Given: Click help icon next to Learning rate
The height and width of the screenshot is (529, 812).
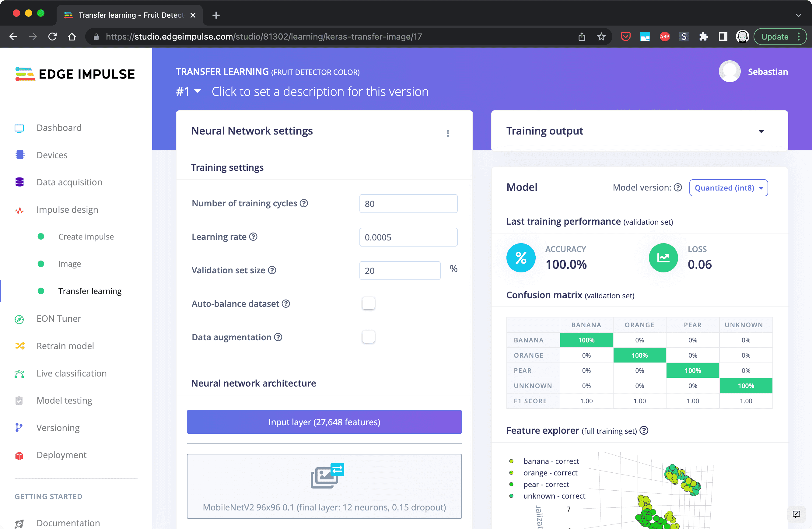Looking at the screenshot, I should coord(253,237).
